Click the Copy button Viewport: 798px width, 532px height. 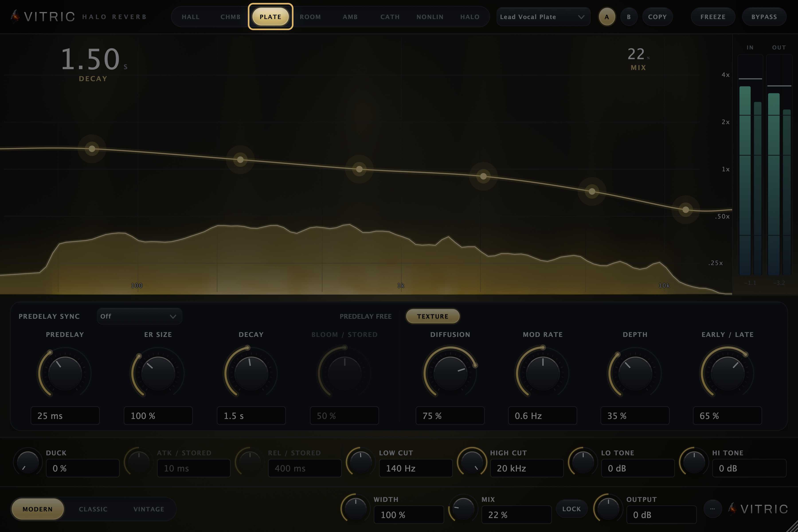(657, 17)
